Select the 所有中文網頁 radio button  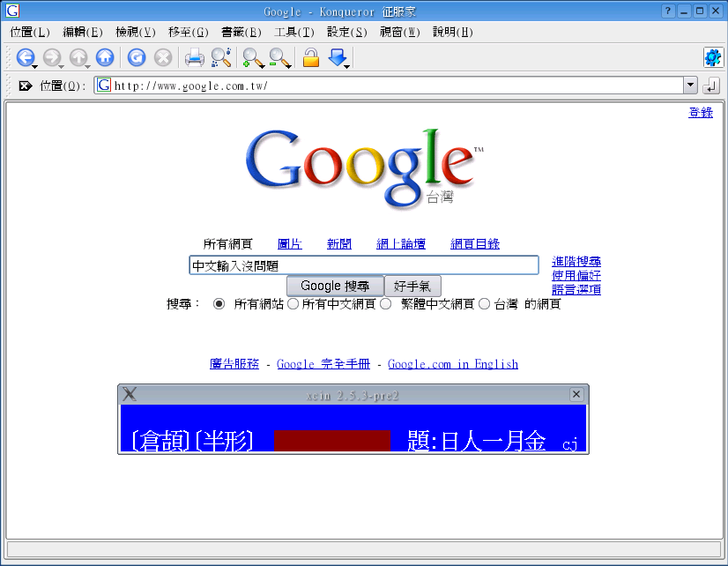coord(293,304)
